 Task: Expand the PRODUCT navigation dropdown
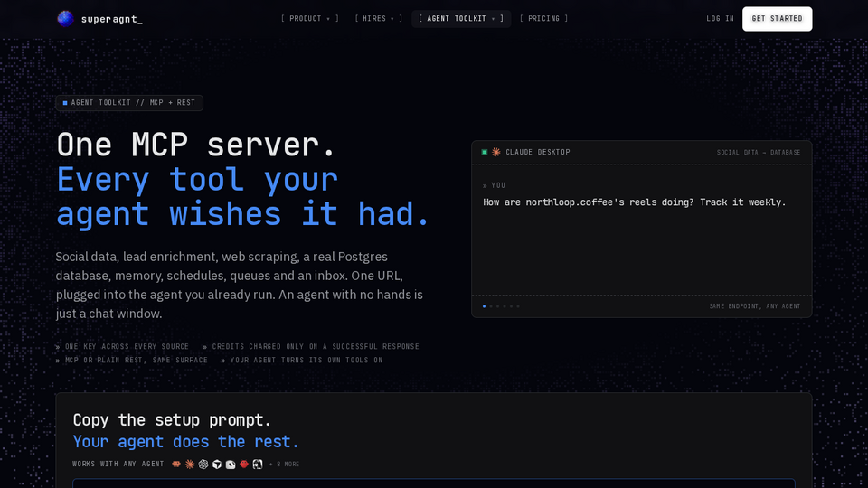(310, 19)
